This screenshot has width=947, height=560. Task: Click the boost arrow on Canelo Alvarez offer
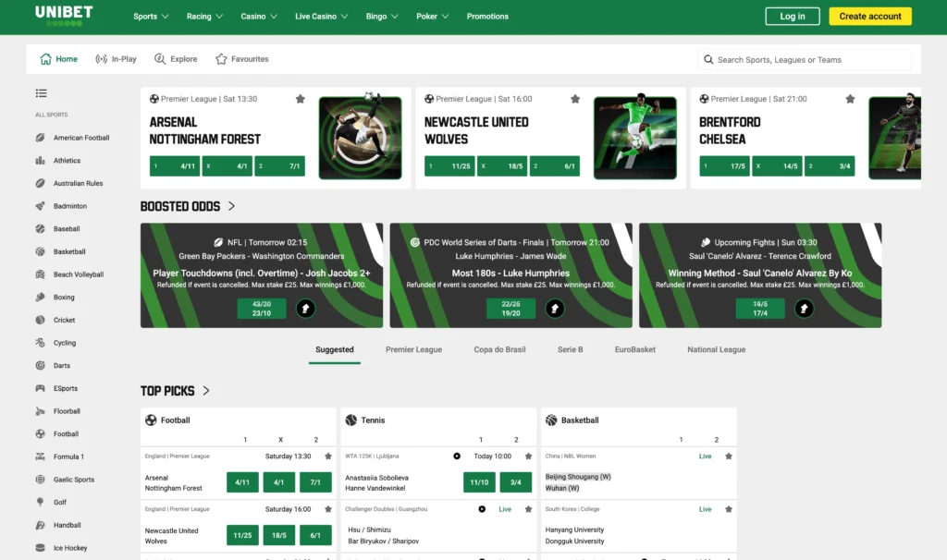[x=805, y=309]
